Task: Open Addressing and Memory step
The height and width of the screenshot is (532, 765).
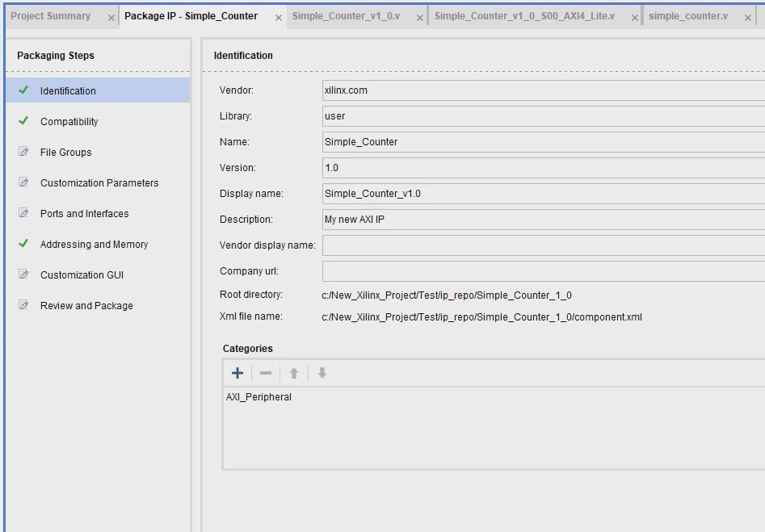Action: (x=98, y=245)
